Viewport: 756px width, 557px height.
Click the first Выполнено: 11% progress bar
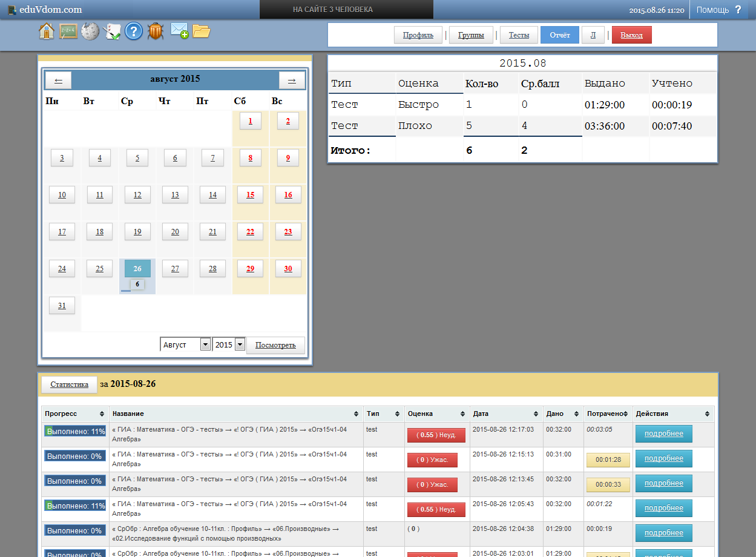75,432
